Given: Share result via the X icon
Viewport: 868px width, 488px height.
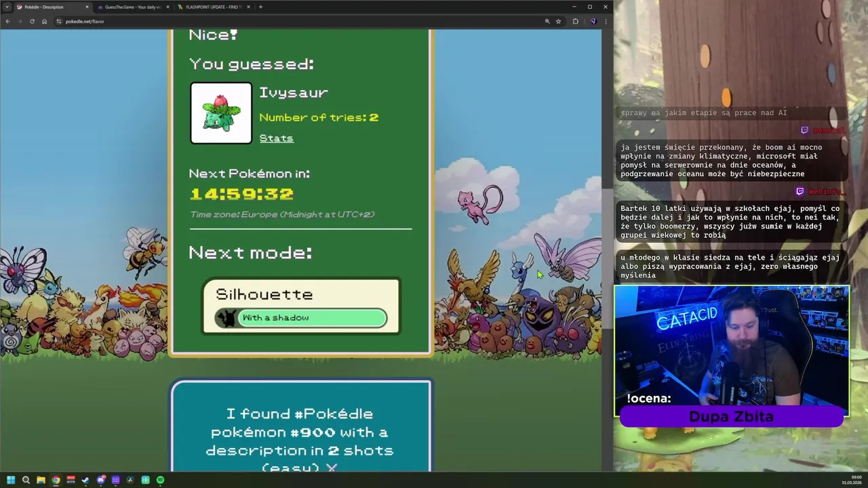Looking at the screenshot, I should [332, 468].
